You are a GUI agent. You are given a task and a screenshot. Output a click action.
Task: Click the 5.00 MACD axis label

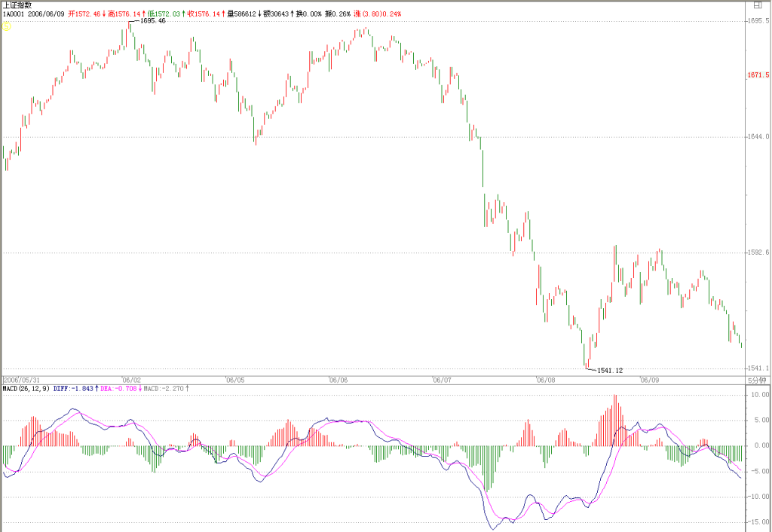coord(762,420)
